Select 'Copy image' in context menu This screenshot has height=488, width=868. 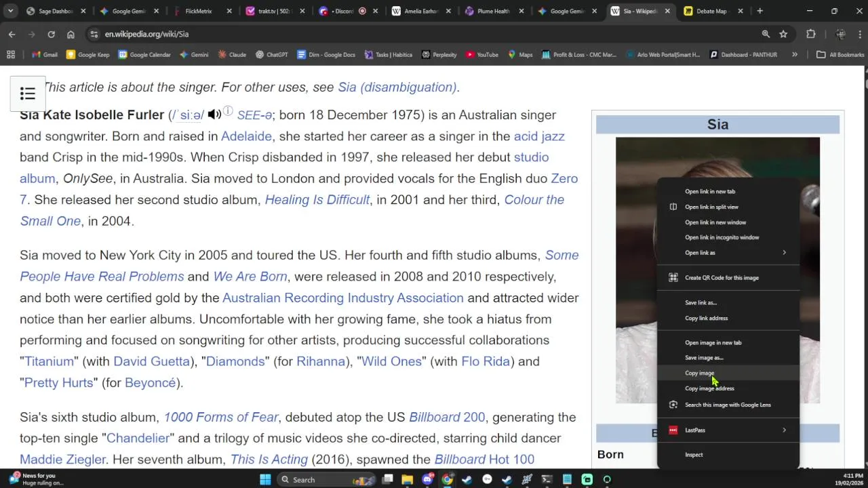point(728,373)
